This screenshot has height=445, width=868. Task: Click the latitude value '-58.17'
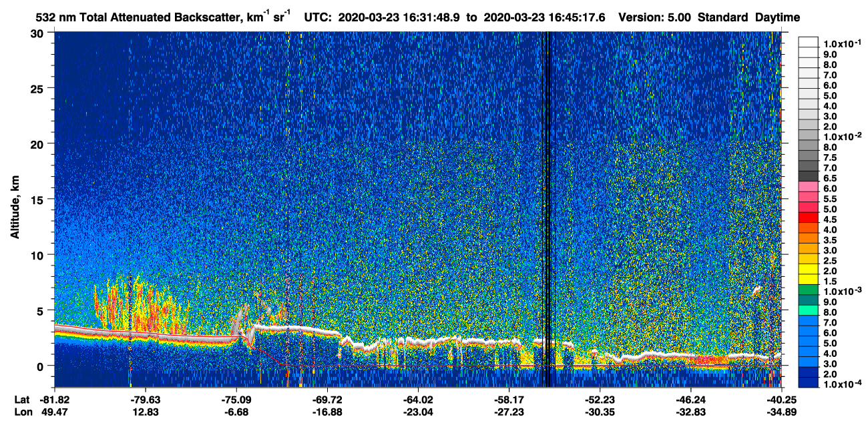[509, 400]
